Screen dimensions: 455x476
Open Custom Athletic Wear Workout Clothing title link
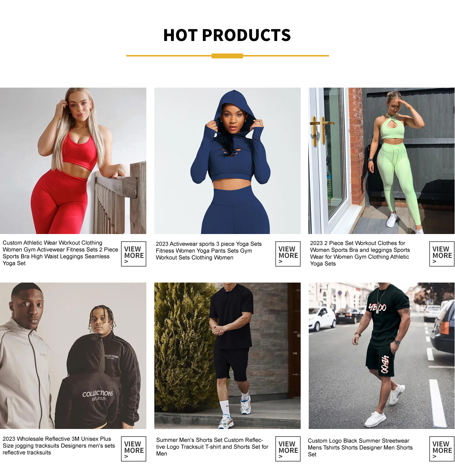point(60,253)
